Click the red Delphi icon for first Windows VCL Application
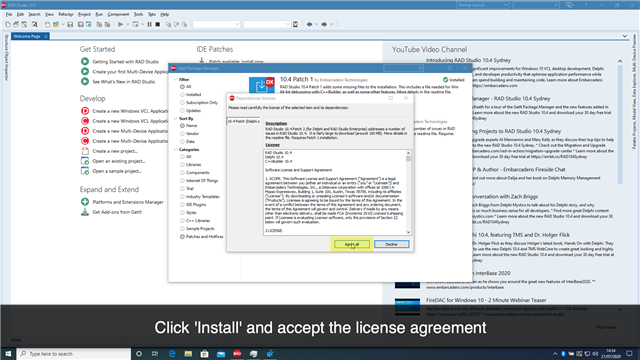Image resolution: width=640 pixels, height=360 pixels. point(85,111)
